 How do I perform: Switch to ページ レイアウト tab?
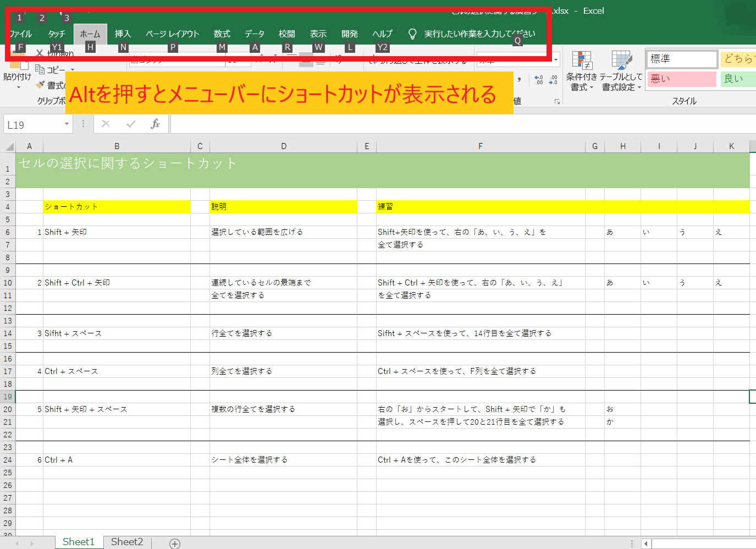tap(172, 34)
